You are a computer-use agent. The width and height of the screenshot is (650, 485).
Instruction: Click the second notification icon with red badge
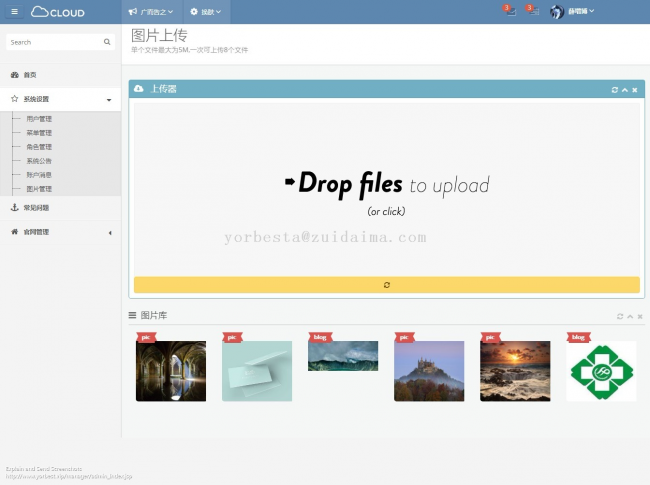coord(532,11)
